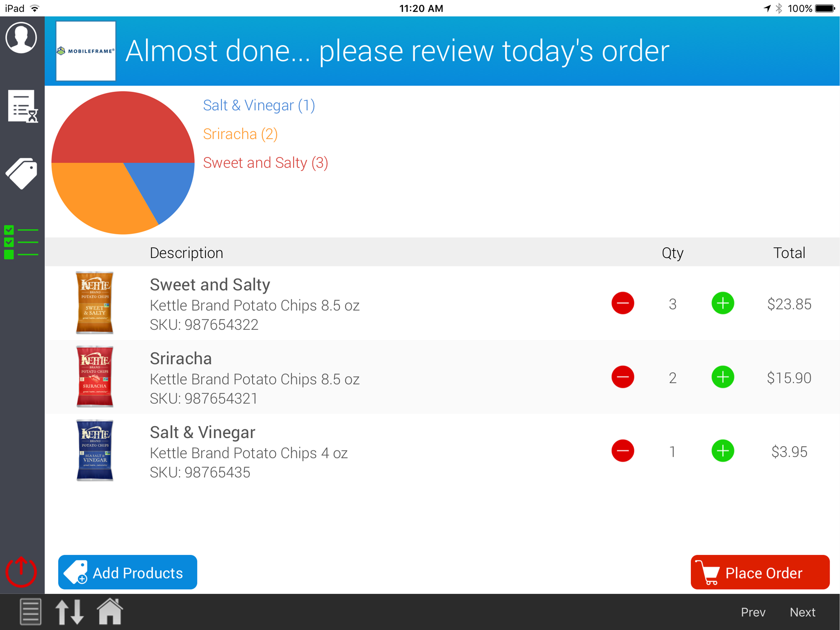Increase Sweet and Salty quantity
Image resolution: width=840 pixels, height=630 pixels.
pyautogui.click(x=722, y=303)
